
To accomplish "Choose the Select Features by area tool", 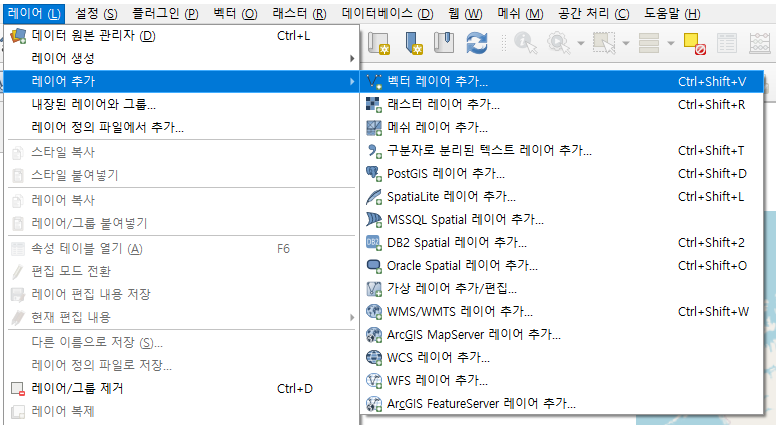I will (x=604, y=43).
